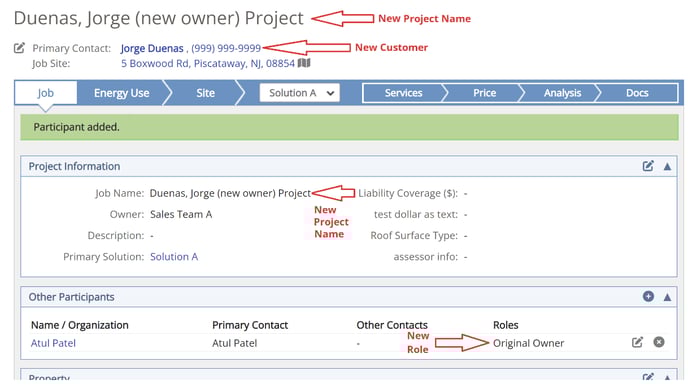Collapse the Other Participants panel

[667, 297]
